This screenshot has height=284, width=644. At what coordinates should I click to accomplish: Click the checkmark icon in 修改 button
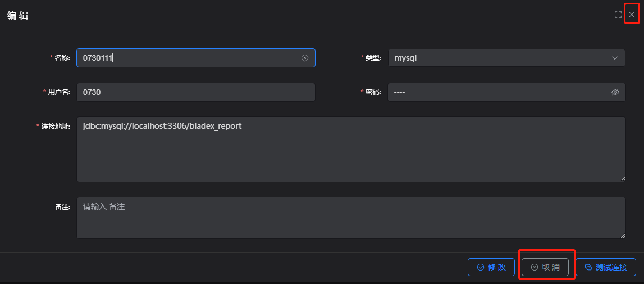pos(481,267)
